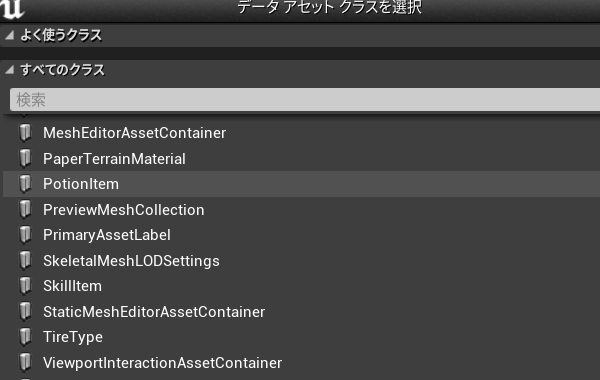
Task: Focus the 検索 search field
Action: tap(305, 100)
